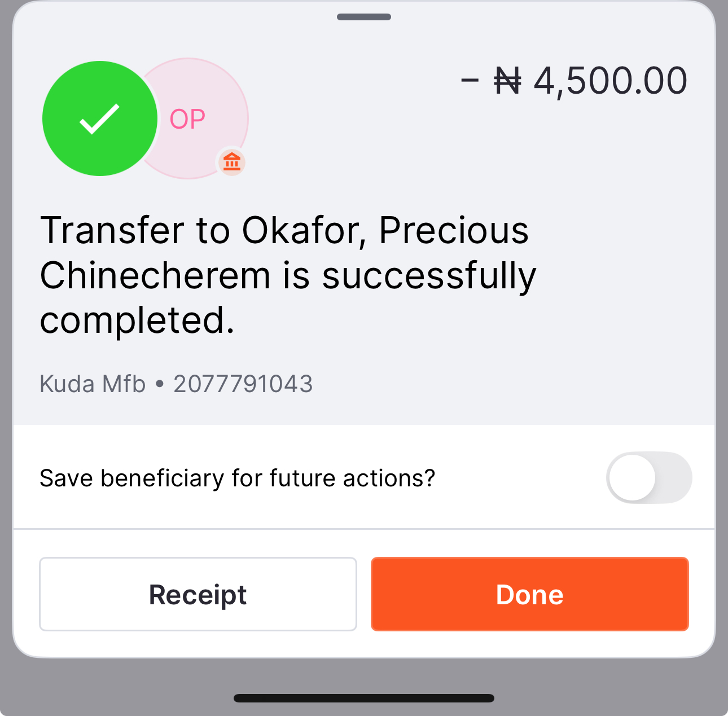Open the transaction Receipt
Image resolution: width=728 pixels, height=716 pixels.
click(198, 594)
